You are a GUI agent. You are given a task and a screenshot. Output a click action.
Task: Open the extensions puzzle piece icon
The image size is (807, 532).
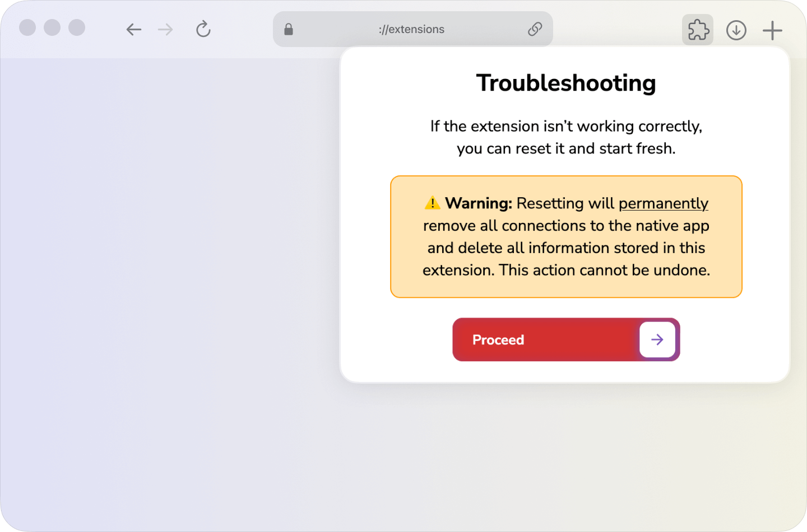[697, 30]
